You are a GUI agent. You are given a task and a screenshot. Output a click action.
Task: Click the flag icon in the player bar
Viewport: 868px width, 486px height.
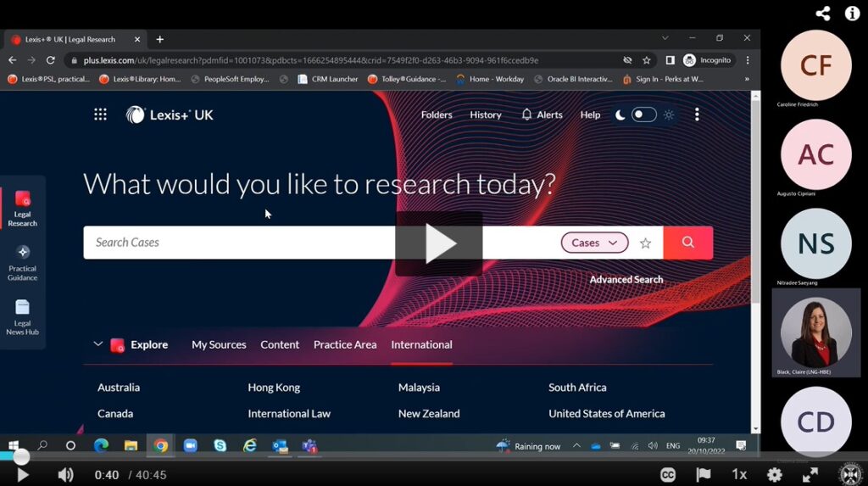pos(703,475)
